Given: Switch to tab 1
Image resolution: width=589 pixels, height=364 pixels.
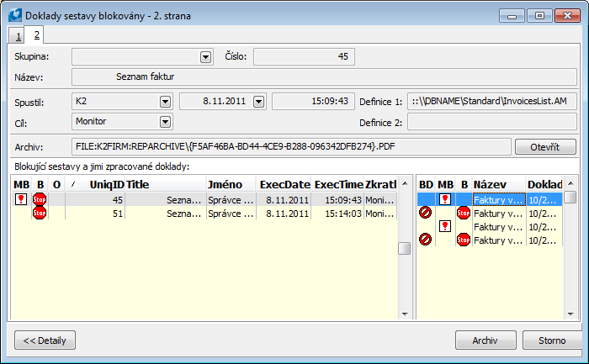Looking at the screenshot, I should click(18, 36).
